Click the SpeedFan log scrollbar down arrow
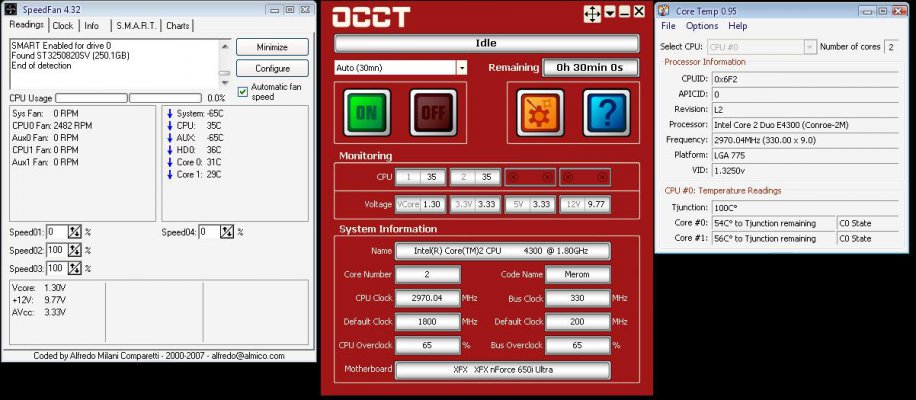Screen dimensions: 916x400 point(225,84)
